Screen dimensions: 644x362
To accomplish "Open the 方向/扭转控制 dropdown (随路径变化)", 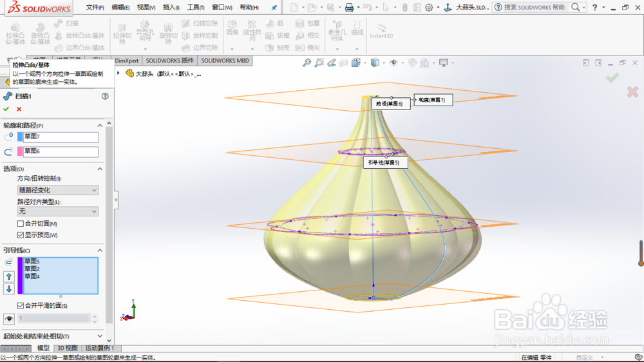I will tap(58, 190).
